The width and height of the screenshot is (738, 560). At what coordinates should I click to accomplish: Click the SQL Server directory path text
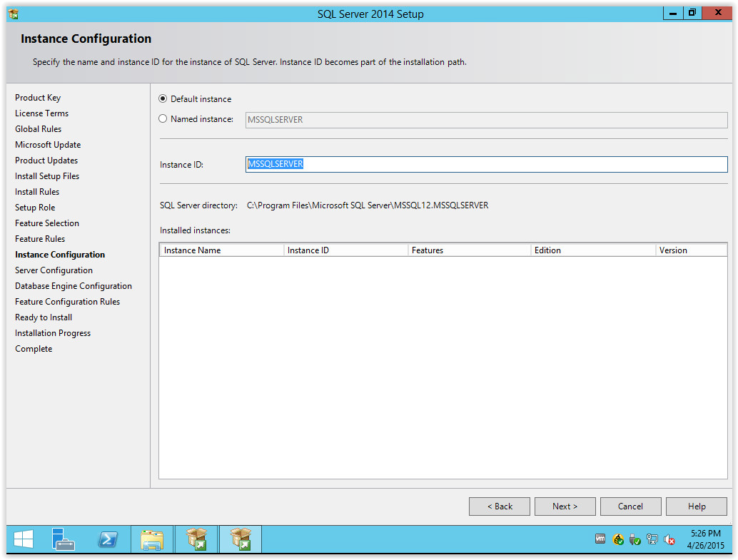(368, 205)
